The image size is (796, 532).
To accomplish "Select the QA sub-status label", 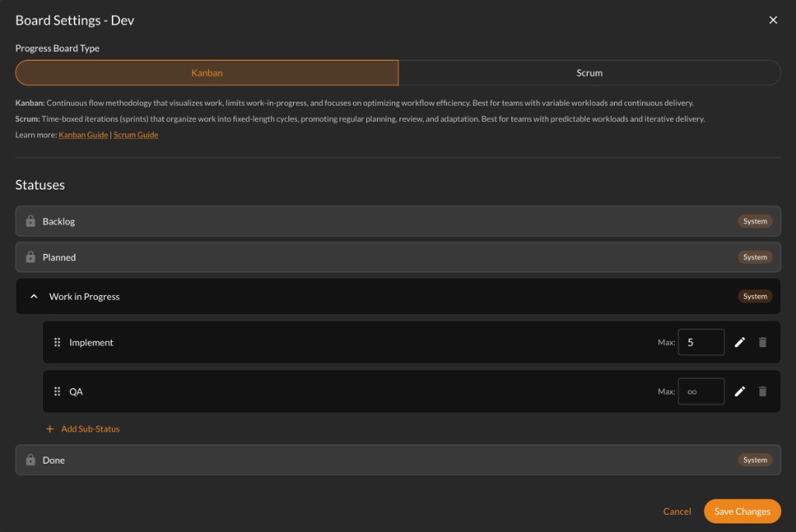I will click(x=76, y=391).
